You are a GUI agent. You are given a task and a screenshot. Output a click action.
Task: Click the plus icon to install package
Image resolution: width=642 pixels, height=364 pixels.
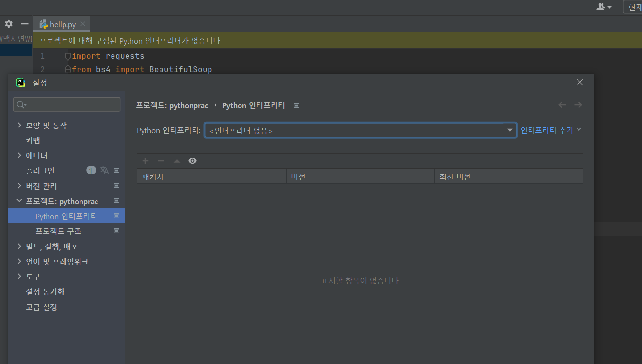(145, 161)
